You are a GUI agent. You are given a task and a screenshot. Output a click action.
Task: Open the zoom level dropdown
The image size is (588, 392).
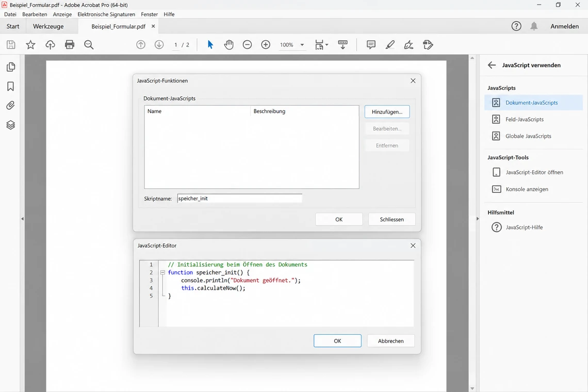(302, 45)
